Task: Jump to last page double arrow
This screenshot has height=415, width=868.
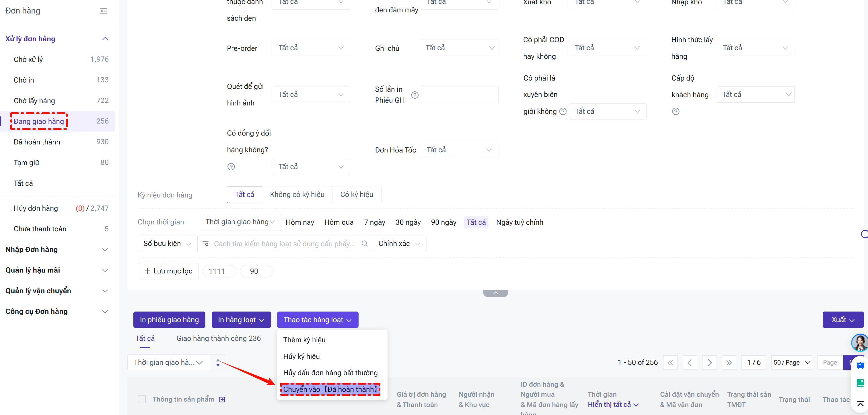Action: tap(729, 363)
